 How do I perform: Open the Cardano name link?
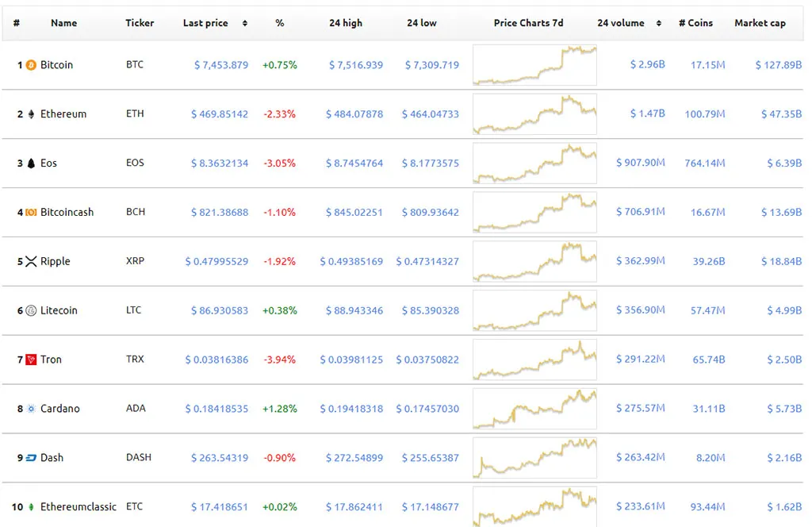pos(60,409)
